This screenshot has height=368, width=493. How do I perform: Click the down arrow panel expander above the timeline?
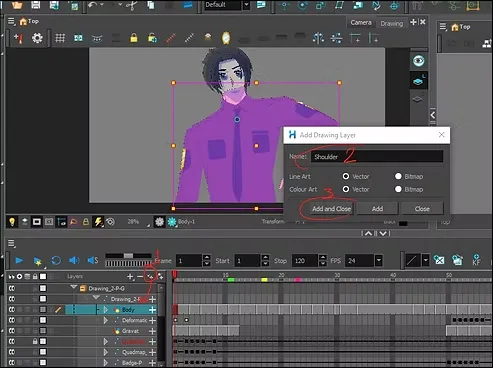pos(383,233)
